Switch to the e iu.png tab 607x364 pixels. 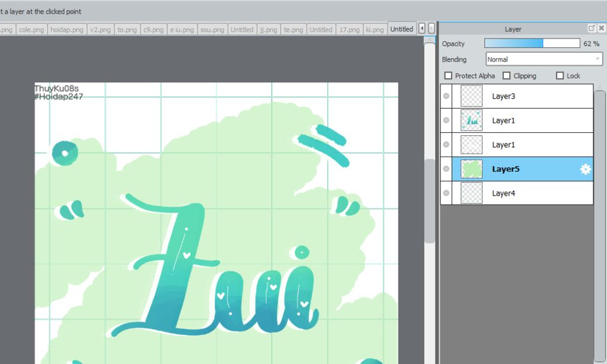tap(182, 30)
